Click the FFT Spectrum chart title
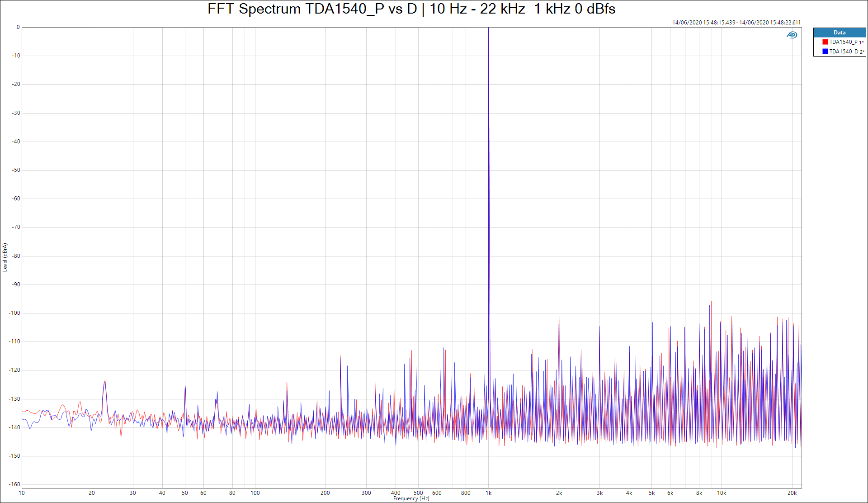868x503 pixels. click(x=411, y=9)
